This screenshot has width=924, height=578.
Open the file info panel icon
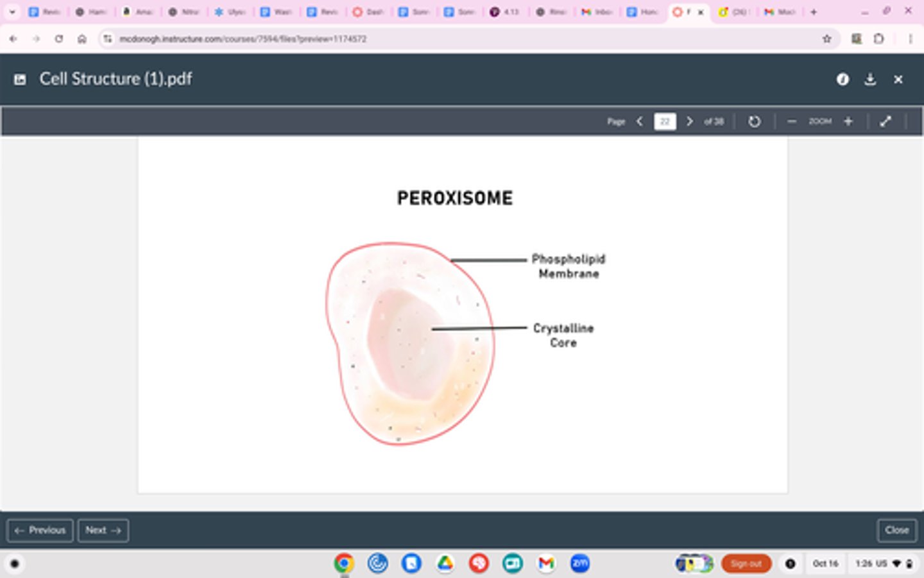tap(843, 79)
